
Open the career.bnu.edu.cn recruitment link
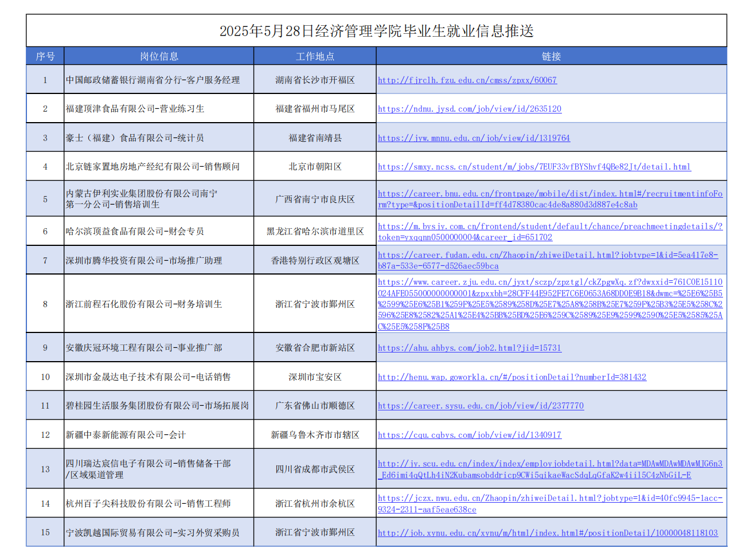pos(549,194)
